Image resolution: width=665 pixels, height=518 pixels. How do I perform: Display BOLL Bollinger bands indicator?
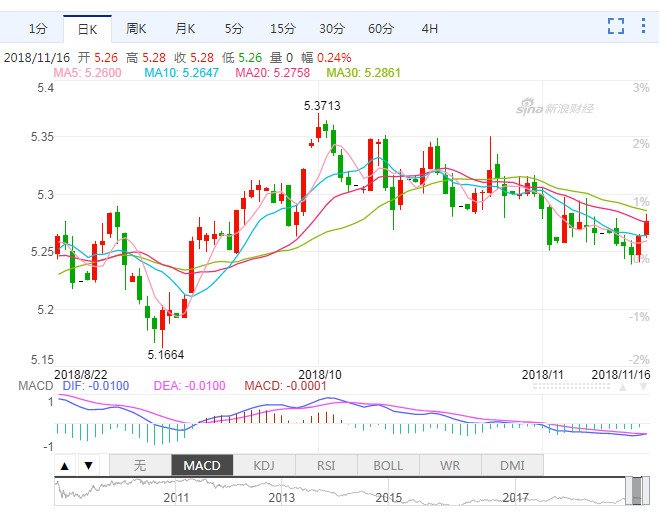[388, 465]
